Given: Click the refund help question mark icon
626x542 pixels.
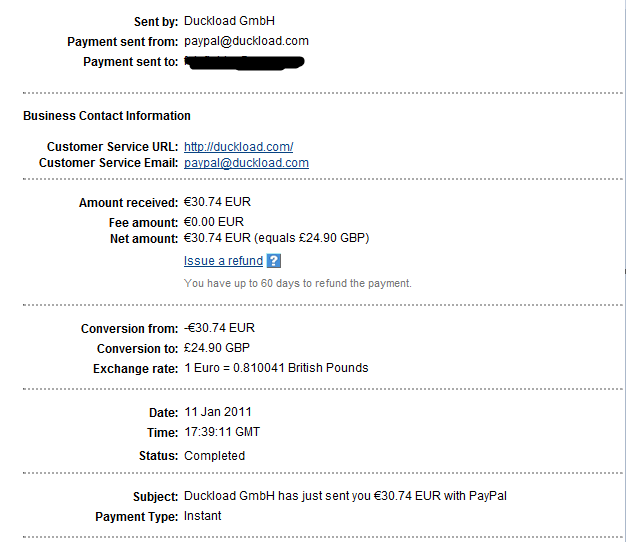Looking at the screenshot, I should [274, 261].
